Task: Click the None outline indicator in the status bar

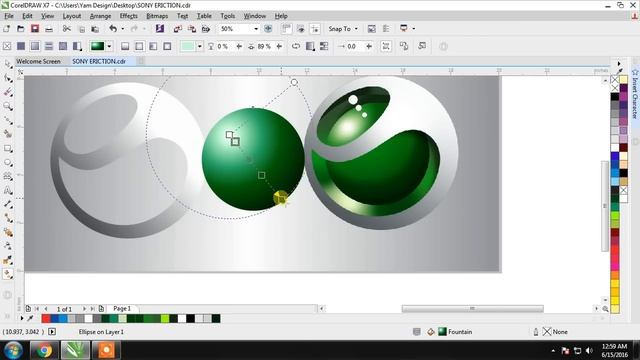Action: [555, 332]
